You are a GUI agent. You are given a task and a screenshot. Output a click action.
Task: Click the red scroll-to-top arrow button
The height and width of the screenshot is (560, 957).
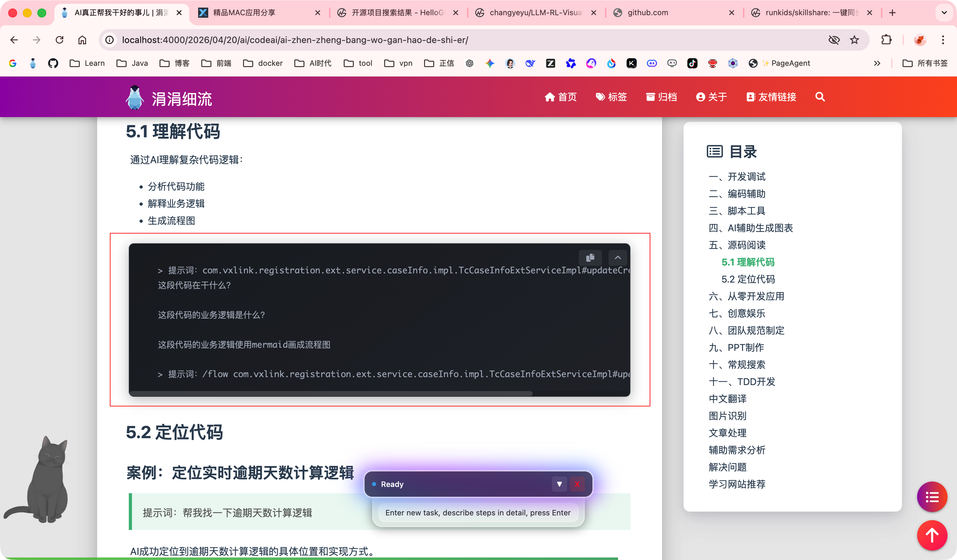click(x=932, y=535)
